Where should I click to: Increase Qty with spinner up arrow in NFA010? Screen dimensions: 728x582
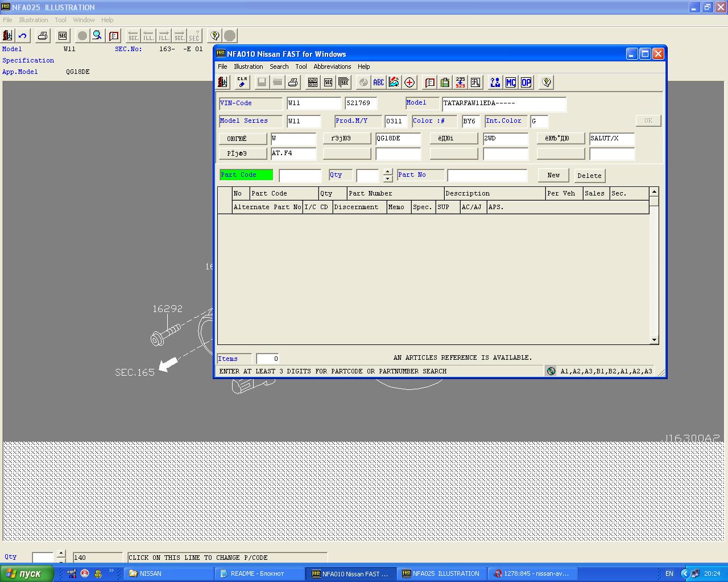pyautogui.click(x=388, y=172)
